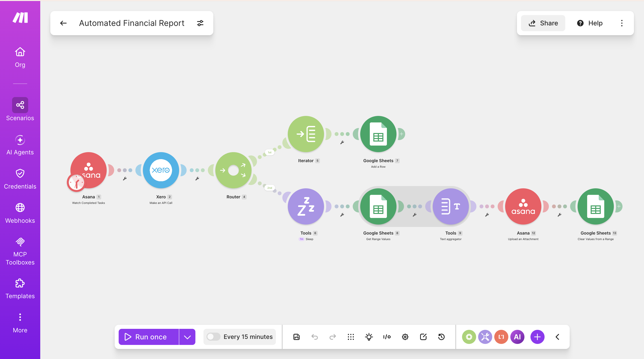The image size is (644, 359).
Task: Select the Xero Make an API Call module
Action: point(161,170)
